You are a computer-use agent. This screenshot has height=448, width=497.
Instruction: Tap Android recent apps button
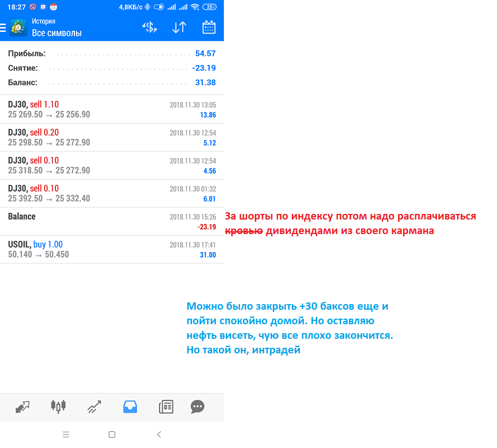(66, 435)
